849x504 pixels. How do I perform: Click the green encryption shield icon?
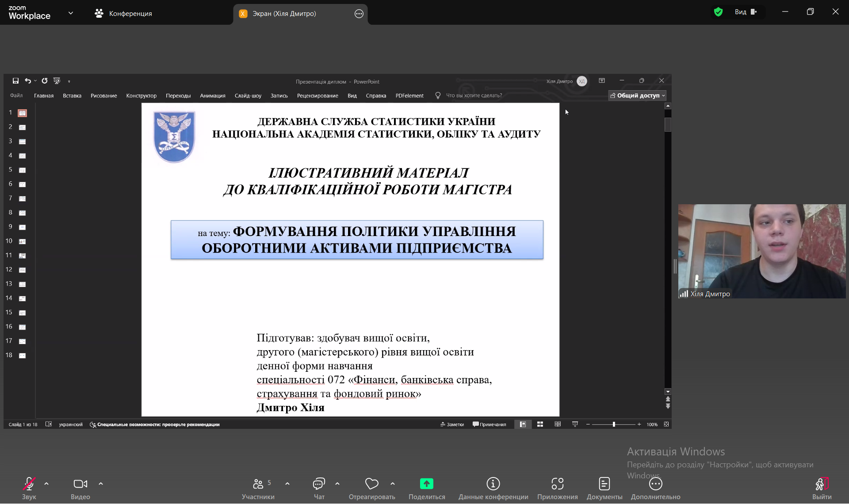(718, 12)
